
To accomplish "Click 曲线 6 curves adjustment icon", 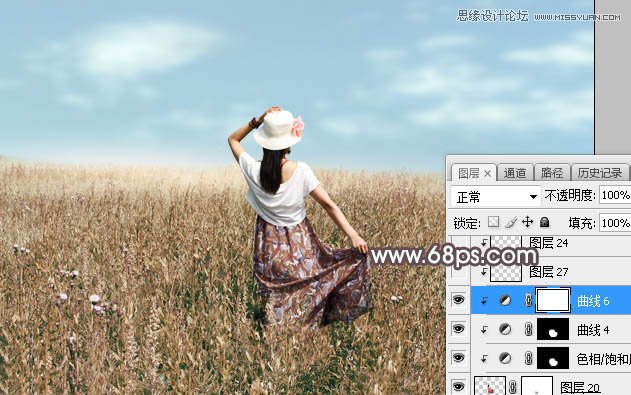I will [505, 300].
